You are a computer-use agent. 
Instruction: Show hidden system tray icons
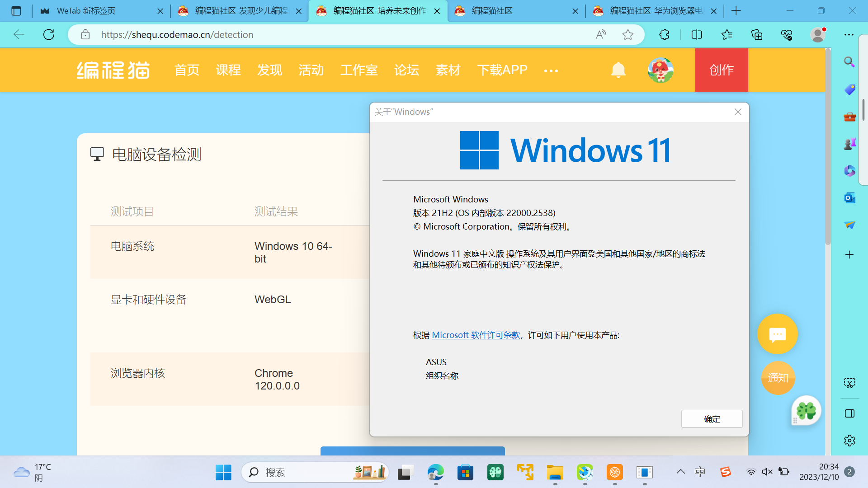[680, 472]
